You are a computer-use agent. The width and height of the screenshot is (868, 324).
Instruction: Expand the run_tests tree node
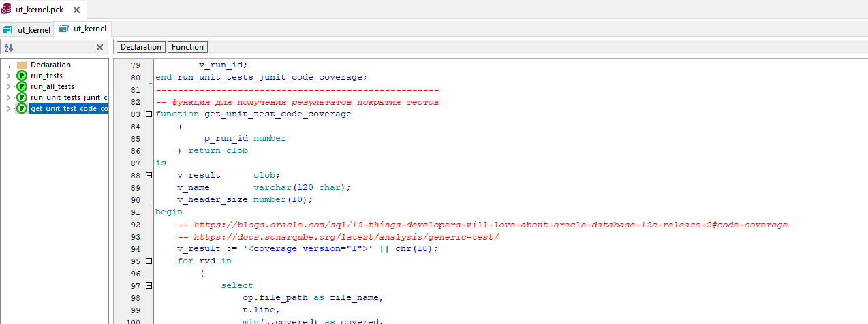click(8, 76)
